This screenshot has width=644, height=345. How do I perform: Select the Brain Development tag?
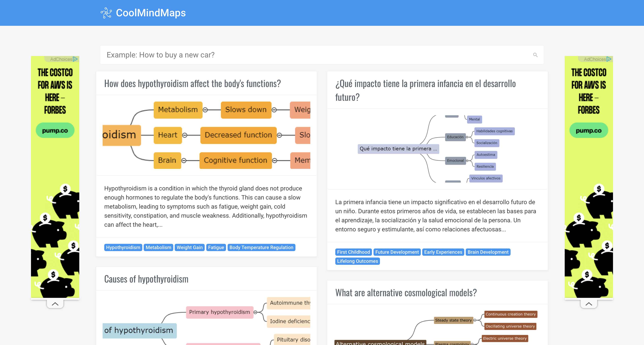[488, 252]
